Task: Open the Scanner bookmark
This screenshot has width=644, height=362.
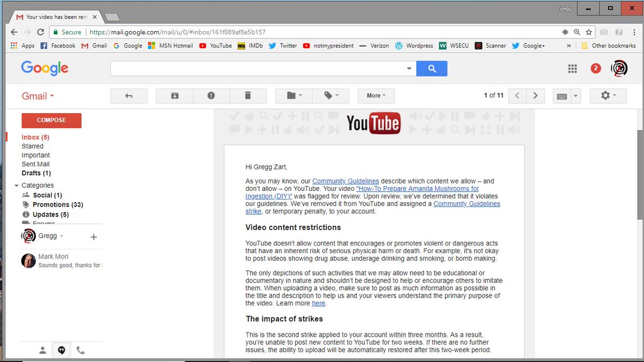Action: [491, 46]
